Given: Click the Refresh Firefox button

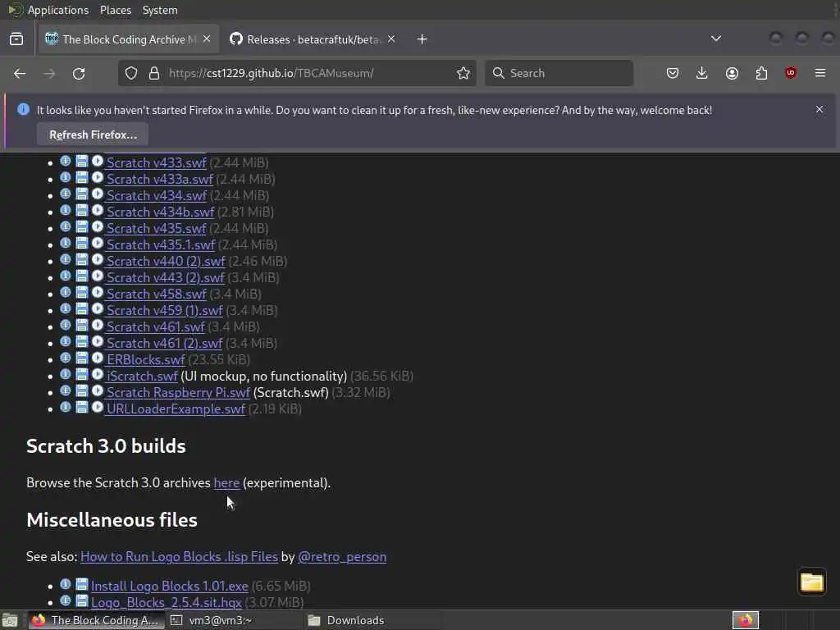Looking at the screenshot, I should click(93, 135).
